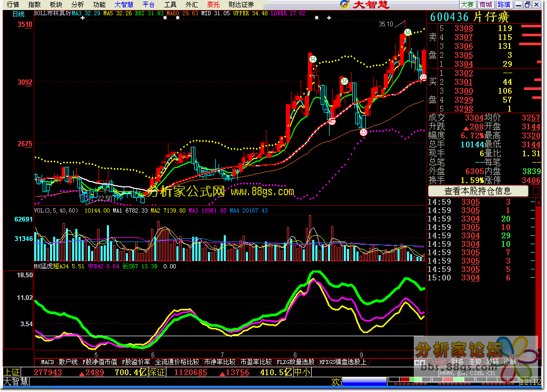Switch to the 全流通价格比较 tab
This screenshot has height=392, width=547.
[x=177, y=362]
